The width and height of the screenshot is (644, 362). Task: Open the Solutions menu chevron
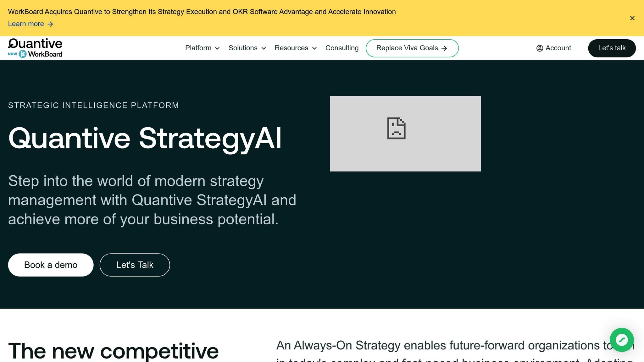pyautogui.click(x=264, y=48)
